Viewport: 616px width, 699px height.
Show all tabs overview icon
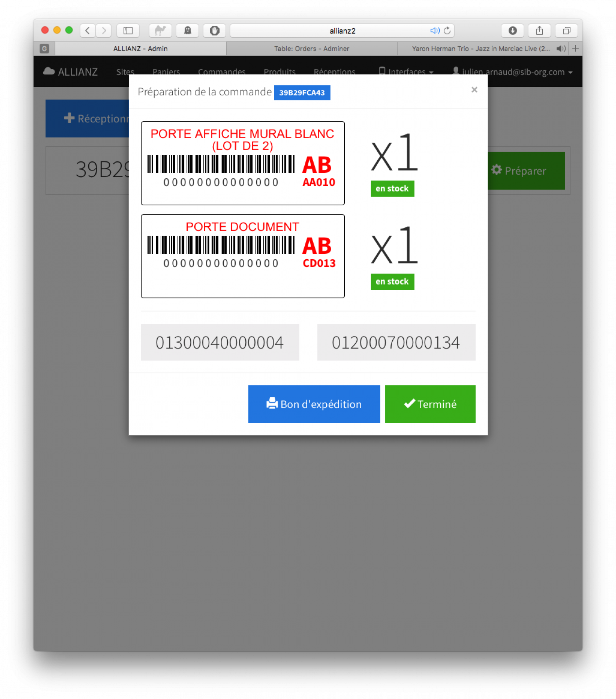566,31
